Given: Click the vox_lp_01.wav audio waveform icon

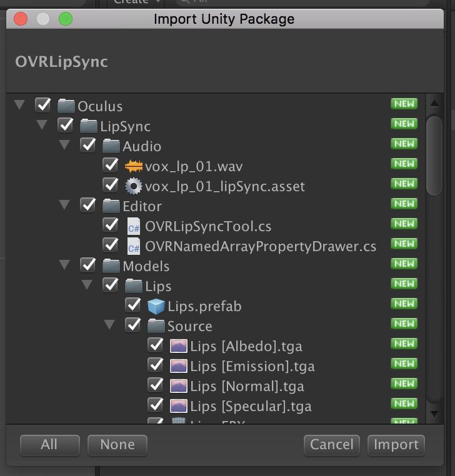Looking at the screenshot, I should [x=133, y=166].
